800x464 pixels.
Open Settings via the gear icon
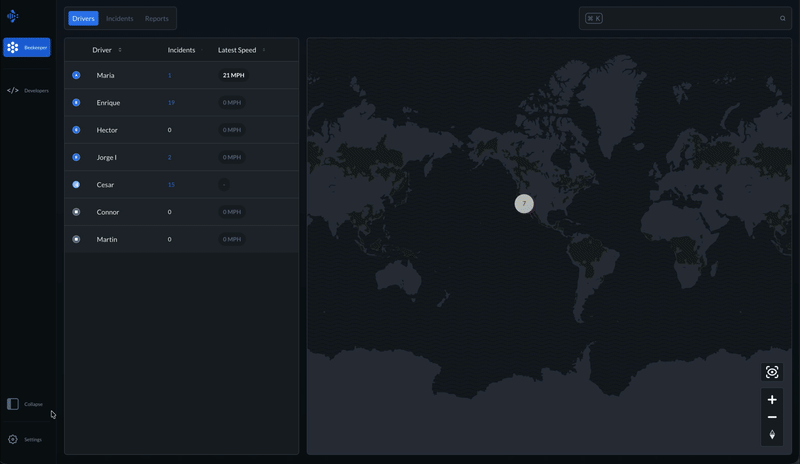click(13, 439)
